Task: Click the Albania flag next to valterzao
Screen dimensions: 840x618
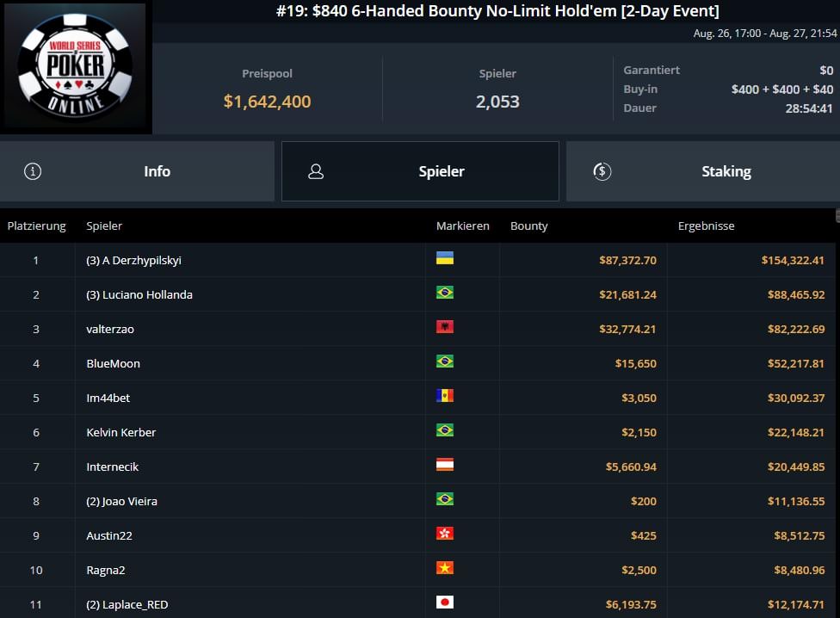Action: point(445,327)
